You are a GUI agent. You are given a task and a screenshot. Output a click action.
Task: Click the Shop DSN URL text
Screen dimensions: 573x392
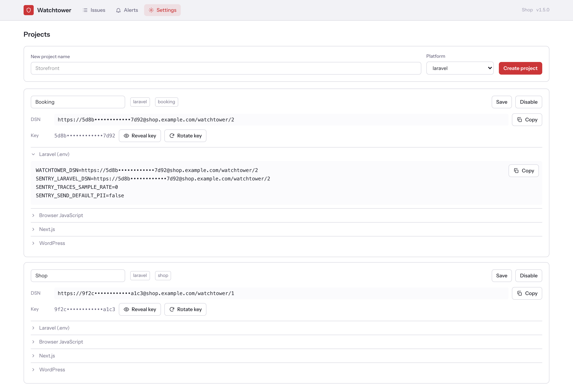click(146, 294)
